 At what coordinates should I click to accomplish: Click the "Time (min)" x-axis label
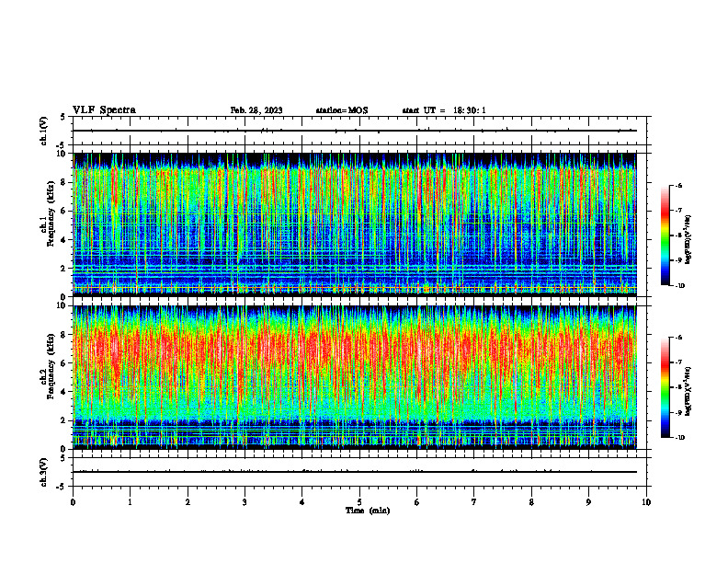coord(368,511)
